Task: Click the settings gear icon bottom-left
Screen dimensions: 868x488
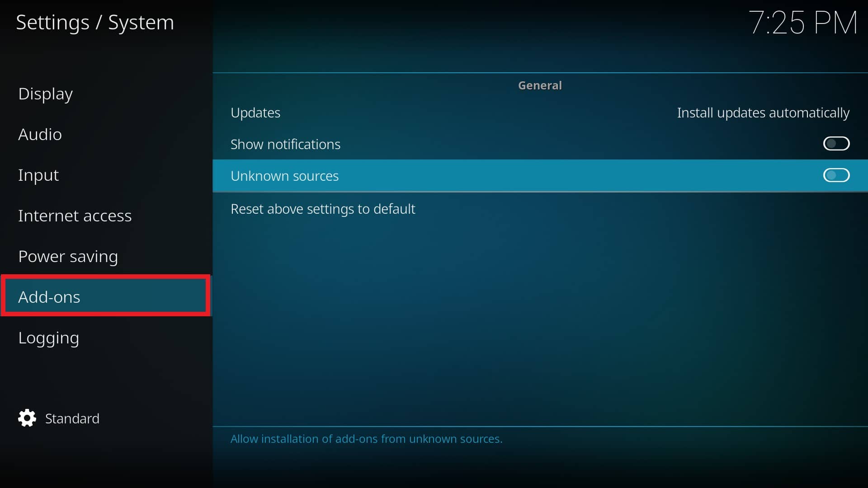Action: [28, 418]
